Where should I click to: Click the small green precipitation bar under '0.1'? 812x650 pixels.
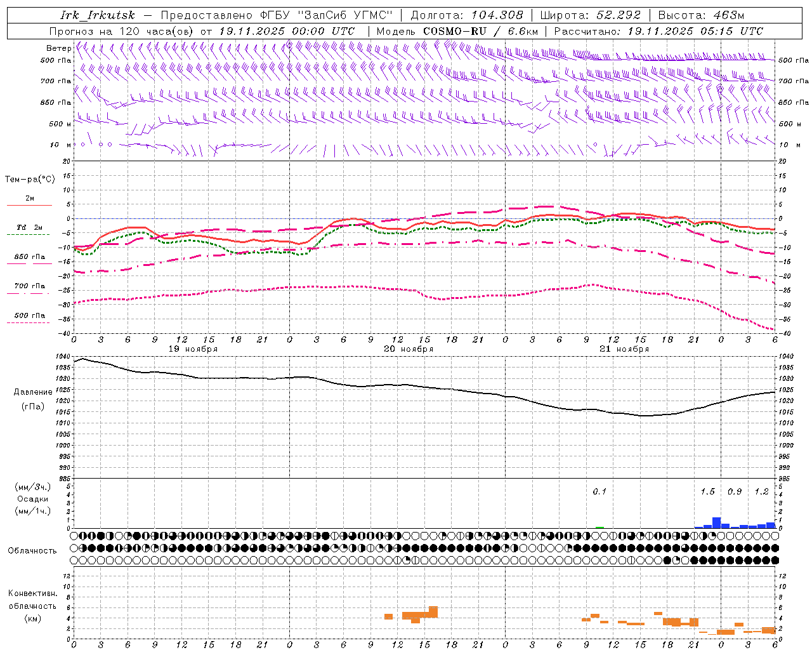click(x=599, y=527)
